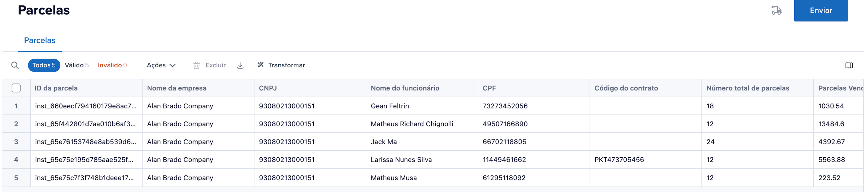
Task: Select the Nome do funcionário column header
Action: [x=405, y=88]
